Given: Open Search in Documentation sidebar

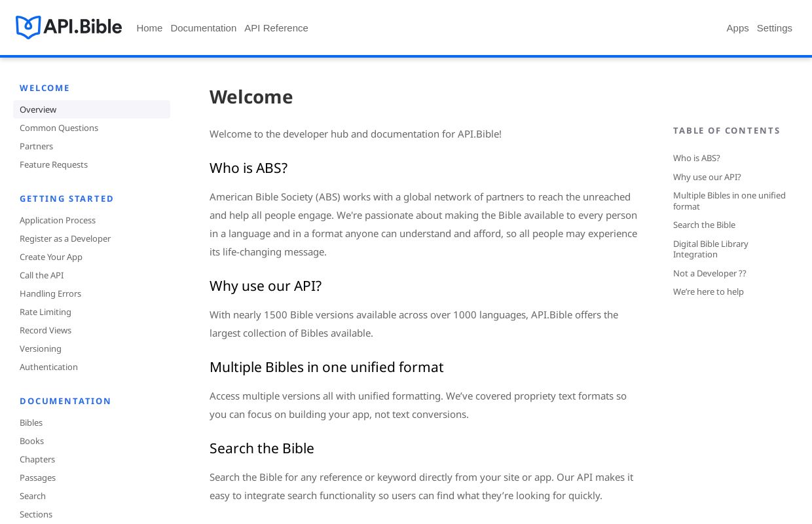Looking at the screenshot, I should point(33,496).
